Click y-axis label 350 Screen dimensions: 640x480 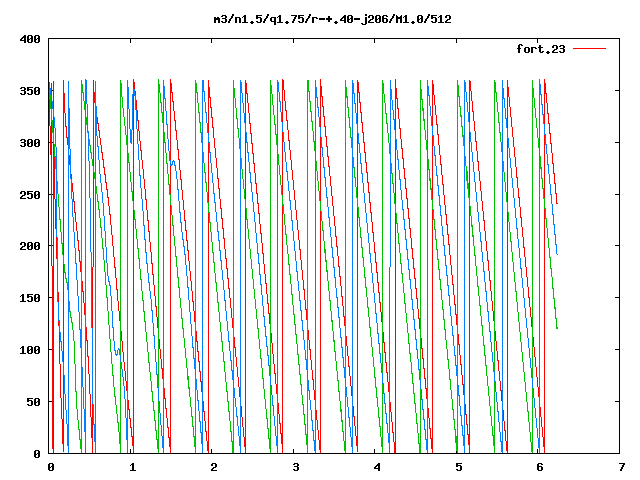(30, 91)
